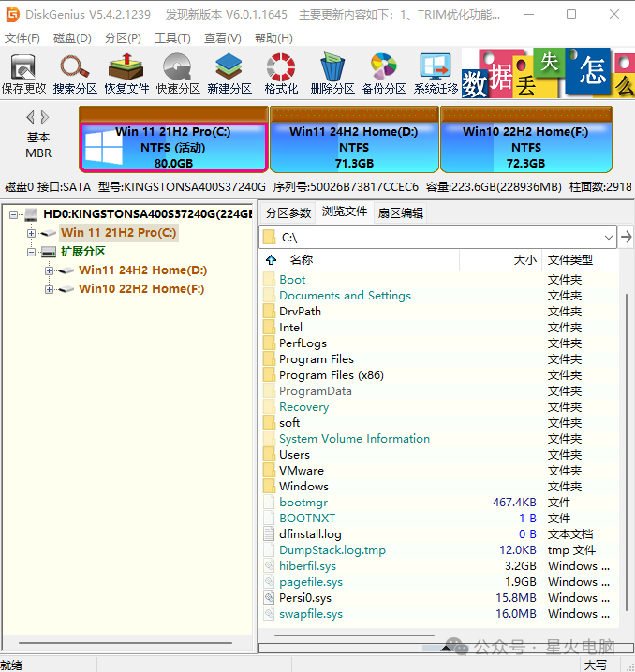Expand the Win11 24H2 Home(D:) tree node

click(50, 270)
